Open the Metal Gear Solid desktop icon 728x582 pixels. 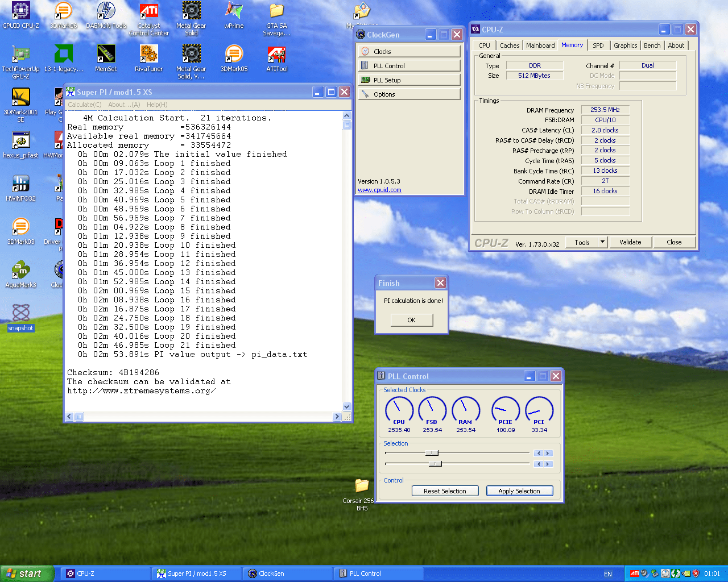pyautogui.click(x=191, y=19)
